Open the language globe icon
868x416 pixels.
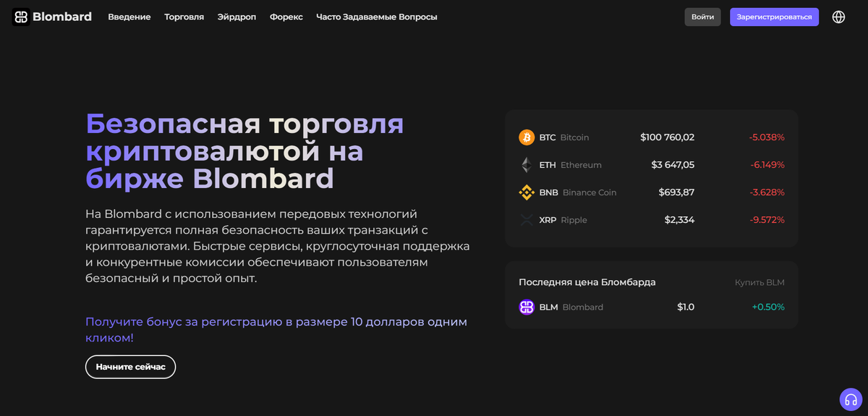coord(838,17)
